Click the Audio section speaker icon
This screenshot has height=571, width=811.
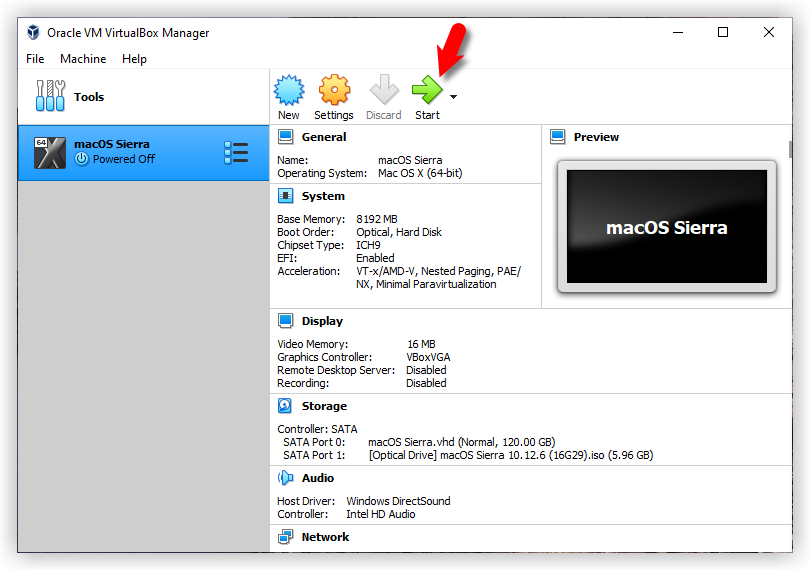click(286, 478)
